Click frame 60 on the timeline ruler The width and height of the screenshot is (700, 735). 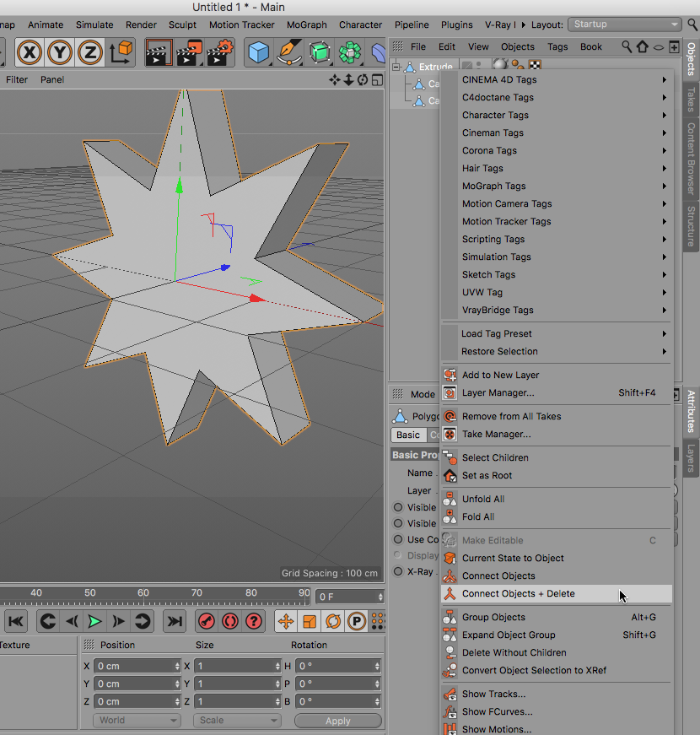[x=143, y=592]
